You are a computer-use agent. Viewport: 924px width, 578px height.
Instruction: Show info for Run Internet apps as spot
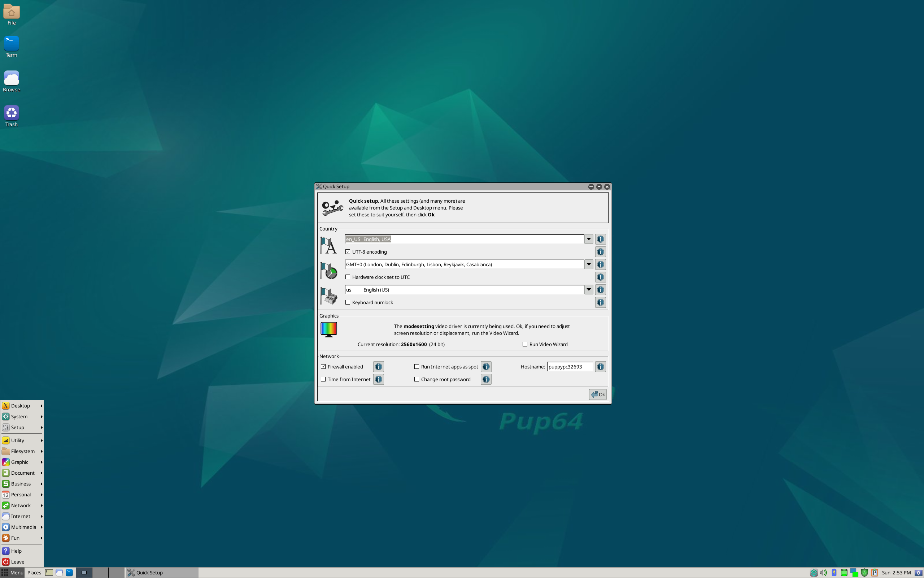click(486, 367)
